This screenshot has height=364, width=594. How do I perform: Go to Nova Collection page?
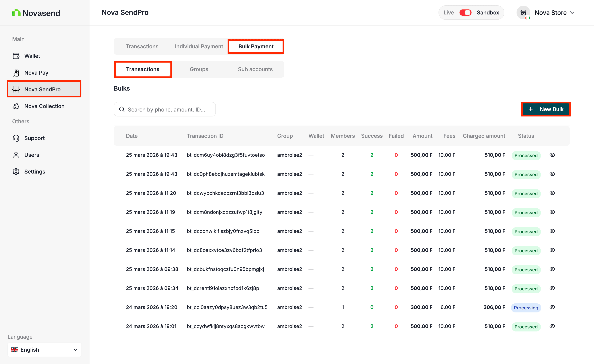44,106
